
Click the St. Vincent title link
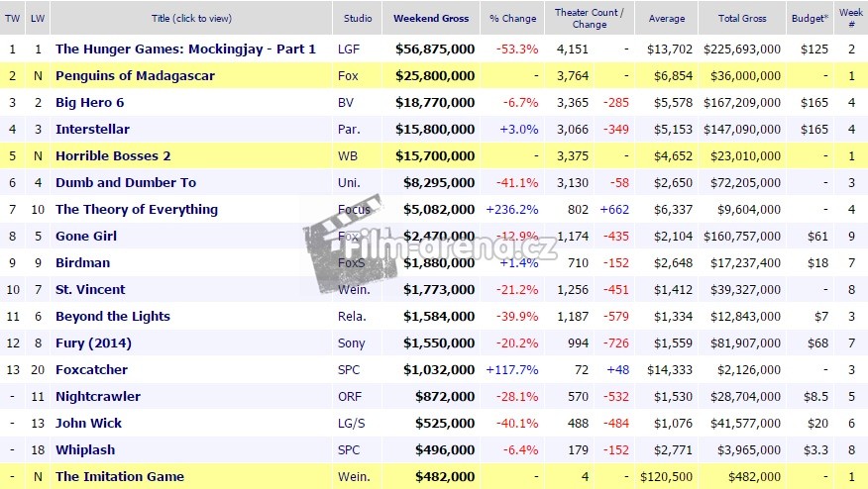[90, 289]
